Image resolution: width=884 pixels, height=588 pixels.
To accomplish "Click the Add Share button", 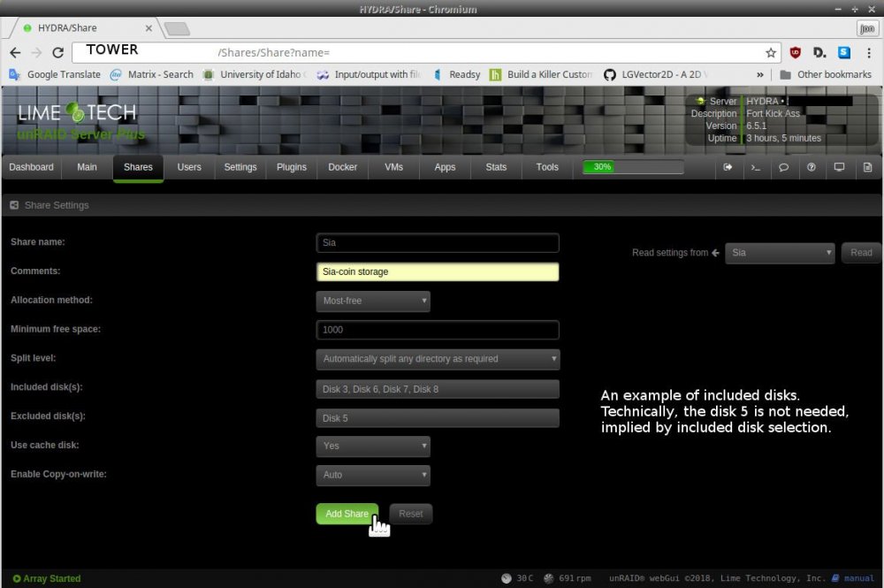I will [347, 514].
